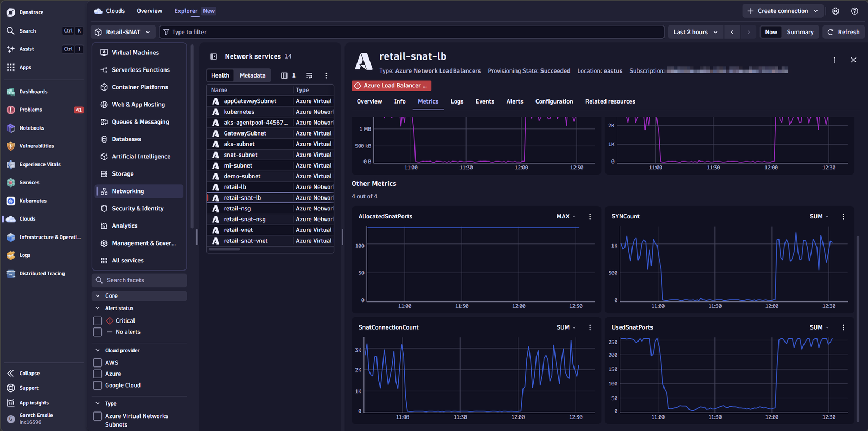Open Vulnerabilities shield icon
868x431 pixels.
point(10,146)
